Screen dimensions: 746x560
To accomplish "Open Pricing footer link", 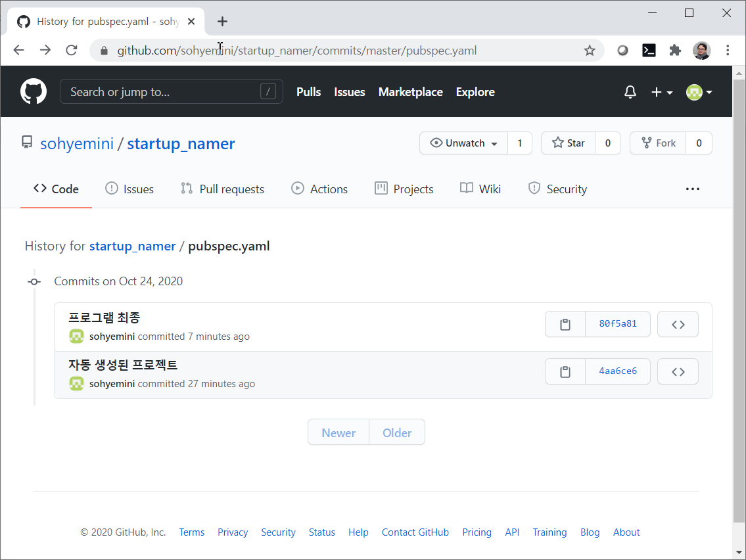I will click(x=477, y=532).
